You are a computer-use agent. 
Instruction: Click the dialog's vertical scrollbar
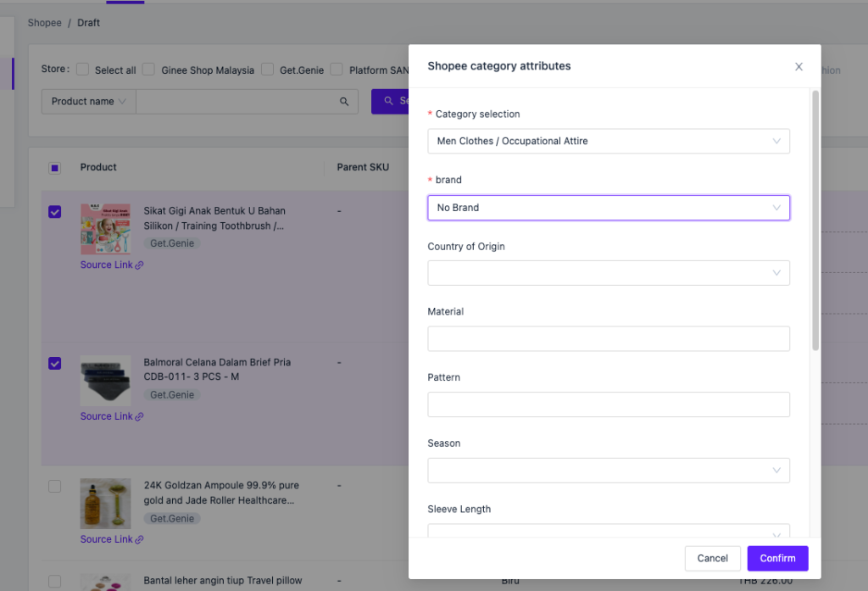[x=815, y=220]
